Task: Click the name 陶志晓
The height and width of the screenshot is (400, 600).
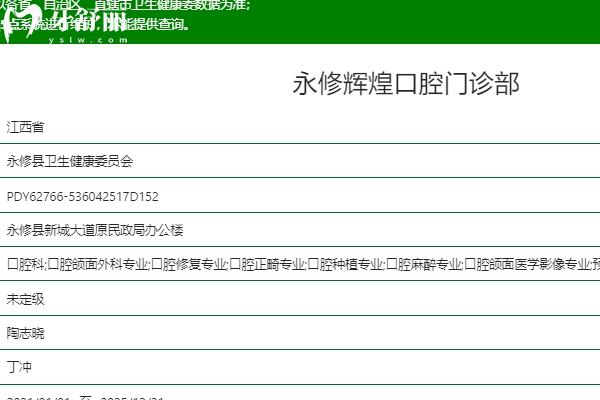Action: (25, 333)
